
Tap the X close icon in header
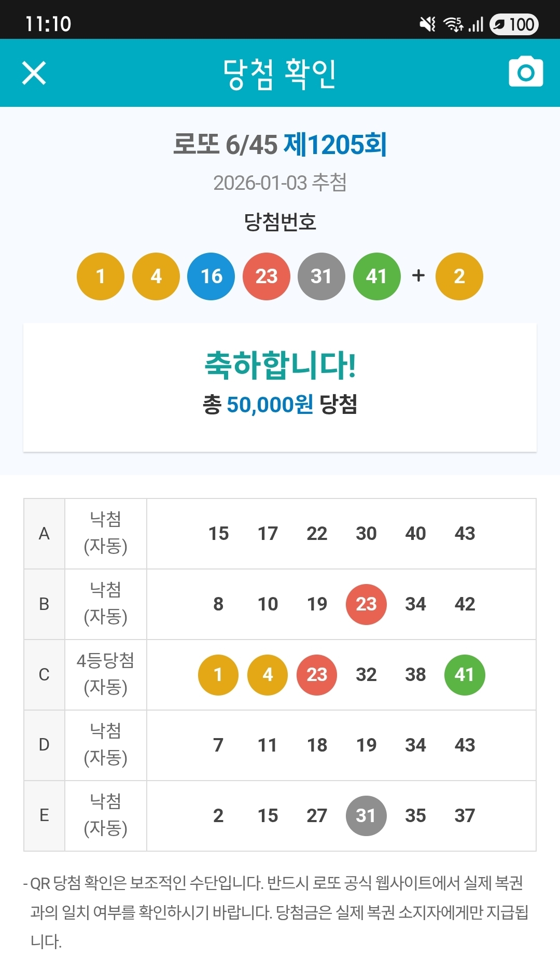click(x=34, y=73)
